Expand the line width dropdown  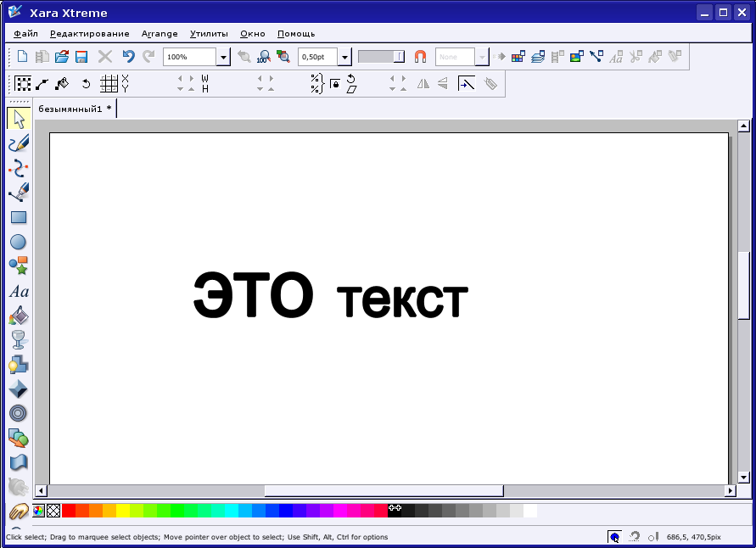344,57
